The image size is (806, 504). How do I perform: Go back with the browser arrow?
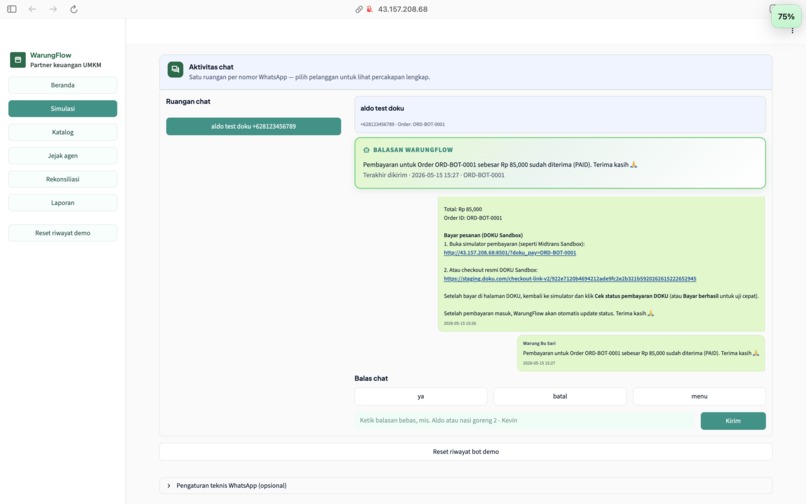click(32, 9)
